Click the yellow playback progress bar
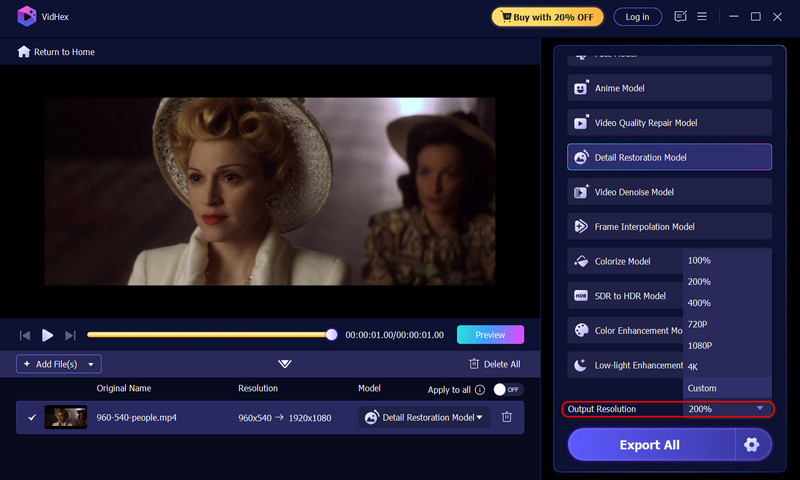Screen dimensions: 800x480 (207, 335)
